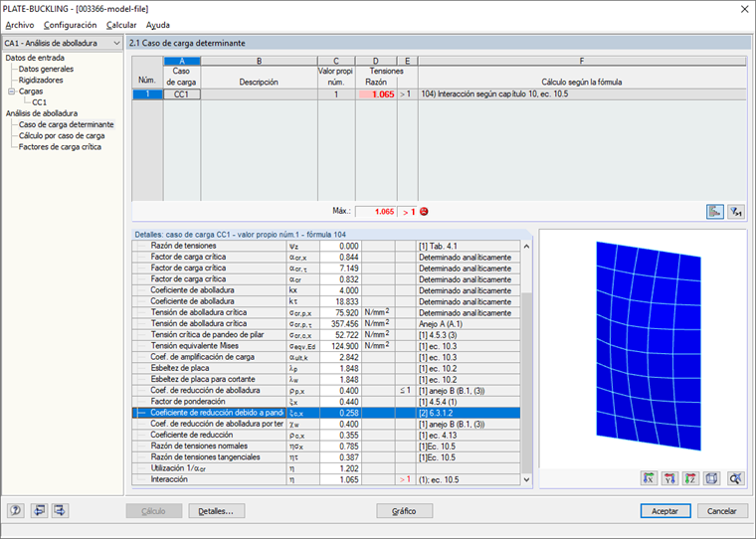
Task: Toggle the results diagram icon above details
Action: click(715, 212)
